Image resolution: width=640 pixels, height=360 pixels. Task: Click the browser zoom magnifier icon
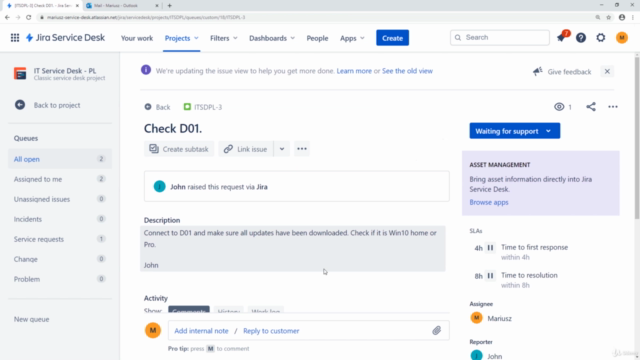pos(598,18)
